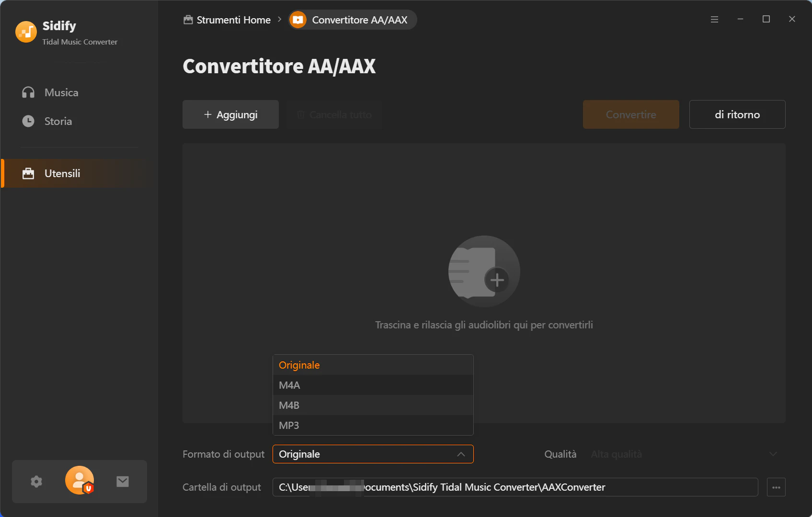Click the Qualità label
Image resolution: width=812 pixels, height=517 pixels.
click(560, 454)
